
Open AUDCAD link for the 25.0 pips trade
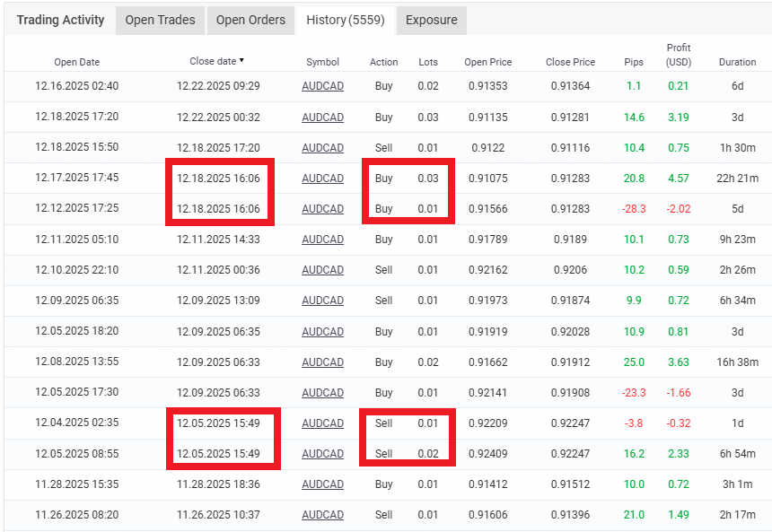pos(322,362)
